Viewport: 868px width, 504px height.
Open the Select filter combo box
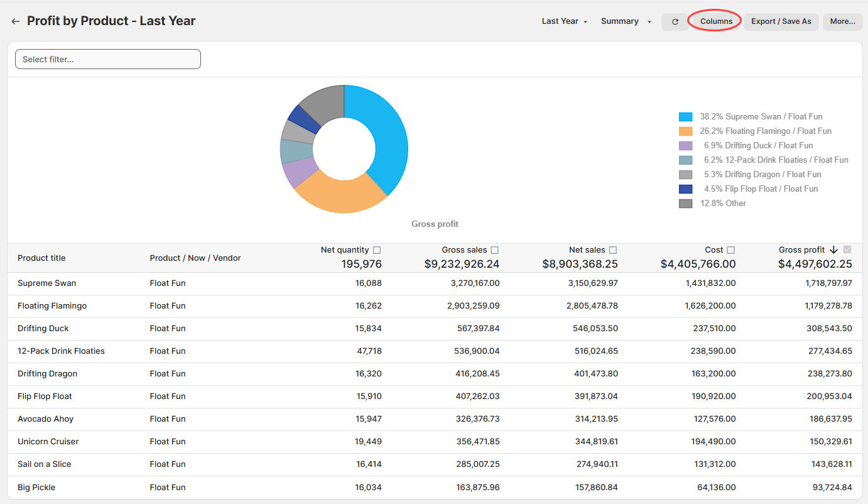pyautogui.click(x=108, y=59)
